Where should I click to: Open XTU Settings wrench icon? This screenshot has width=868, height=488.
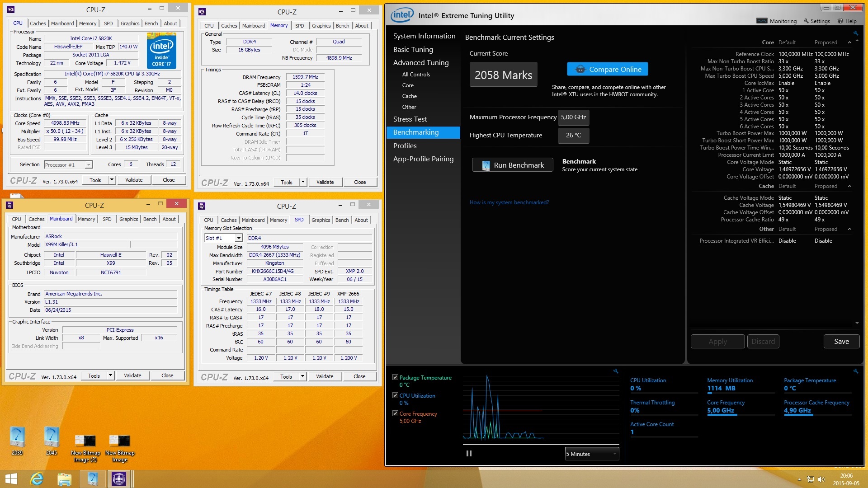click(x=806, y=21)
